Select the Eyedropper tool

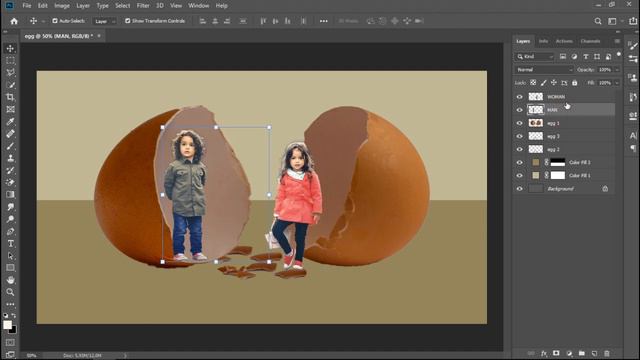[11, 122]
